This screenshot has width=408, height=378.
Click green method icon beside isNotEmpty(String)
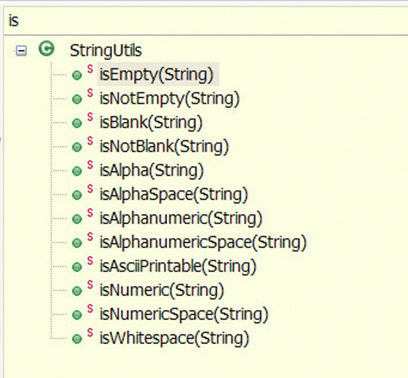(77, 99)
